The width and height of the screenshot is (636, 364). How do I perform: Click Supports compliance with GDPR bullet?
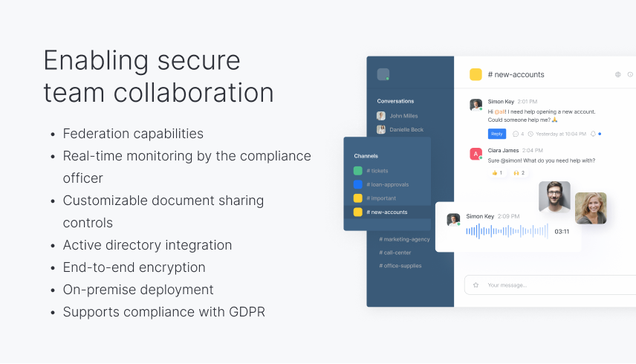pos(164,312)
